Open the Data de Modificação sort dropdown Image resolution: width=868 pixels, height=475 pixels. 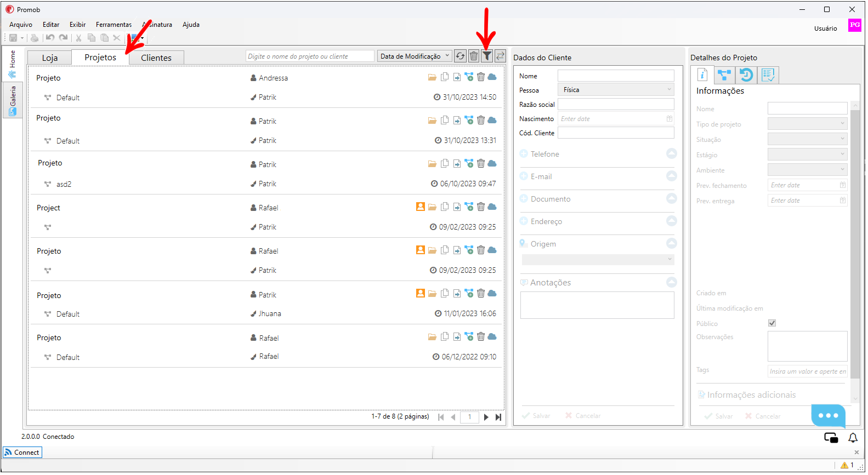[415, 56]
